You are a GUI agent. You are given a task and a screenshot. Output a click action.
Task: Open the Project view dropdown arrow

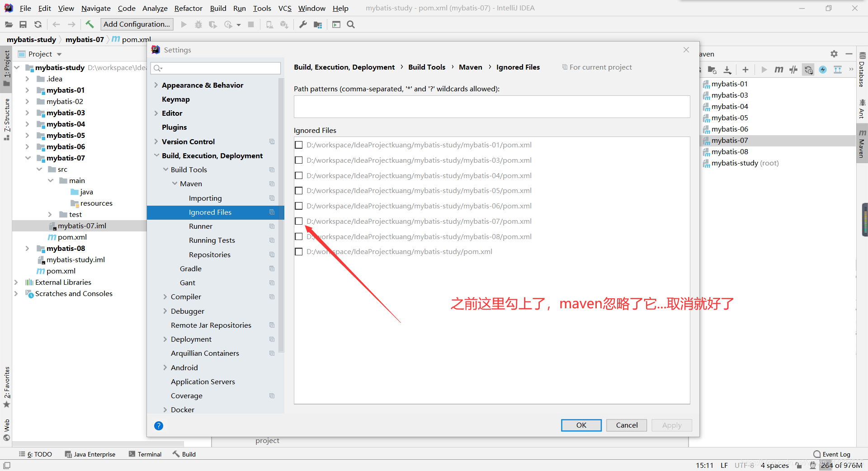click(x=59, y=54)
